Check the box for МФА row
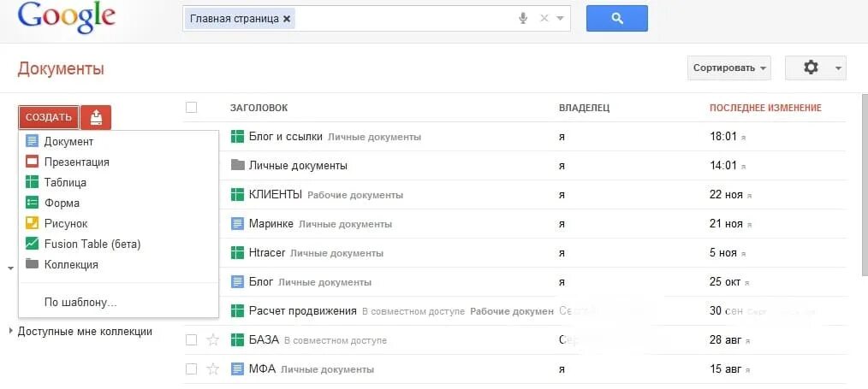This screenshot has height=389, width=868. click(191, 369)
